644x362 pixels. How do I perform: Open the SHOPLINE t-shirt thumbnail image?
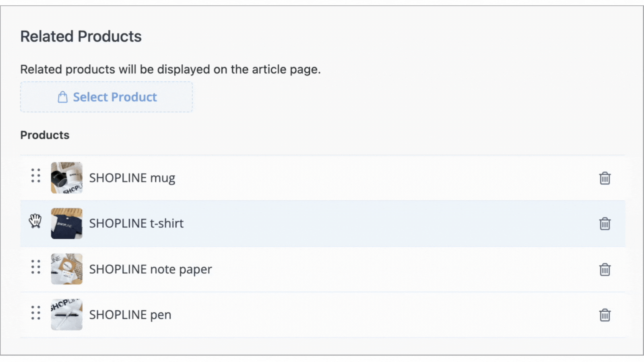click(x=67, y=223)
